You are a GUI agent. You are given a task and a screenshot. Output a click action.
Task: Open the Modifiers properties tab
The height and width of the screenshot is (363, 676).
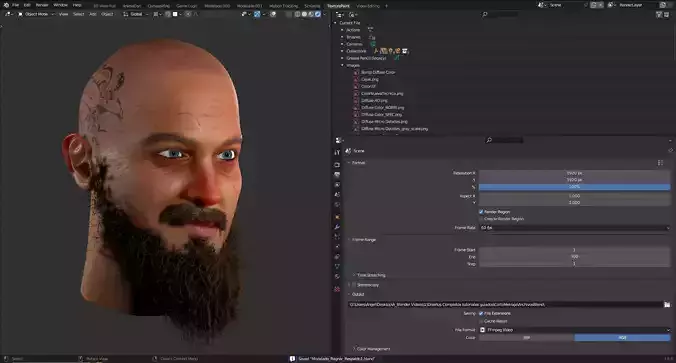pos(337,227)
